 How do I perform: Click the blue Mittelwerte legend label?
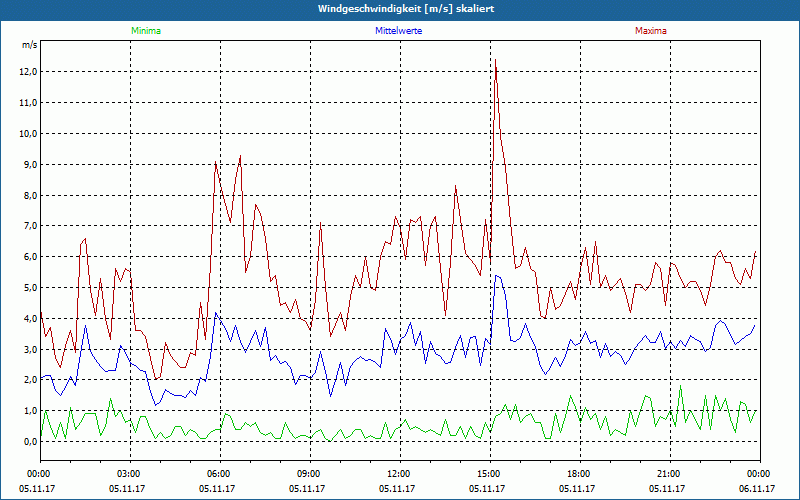398,31
